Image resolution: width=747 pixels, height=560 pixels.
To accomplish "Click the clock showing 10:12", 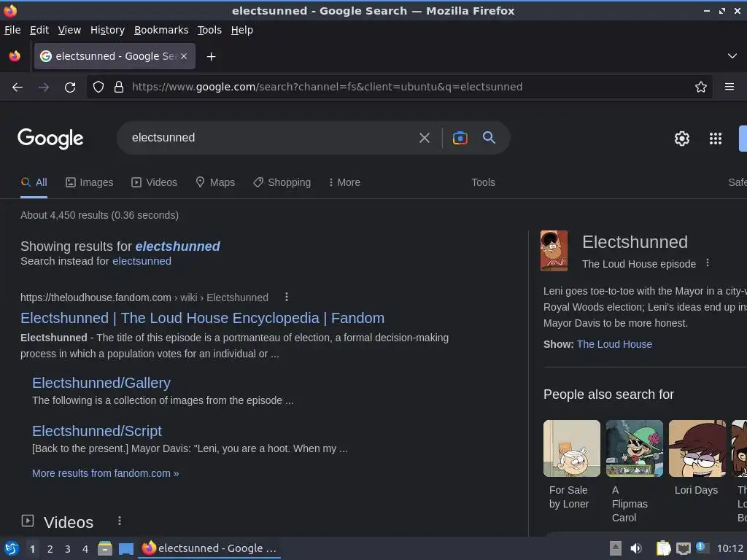I will 729,548.
